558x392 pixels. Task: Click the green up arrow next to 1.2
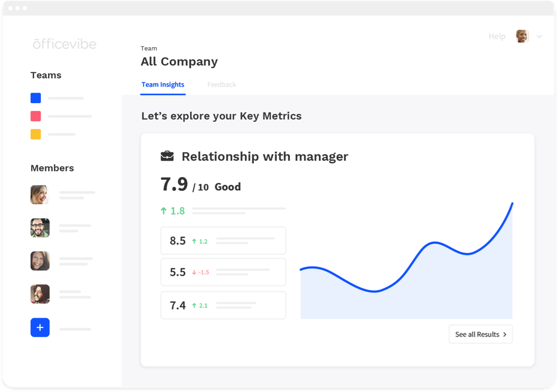tap(194, 241)
